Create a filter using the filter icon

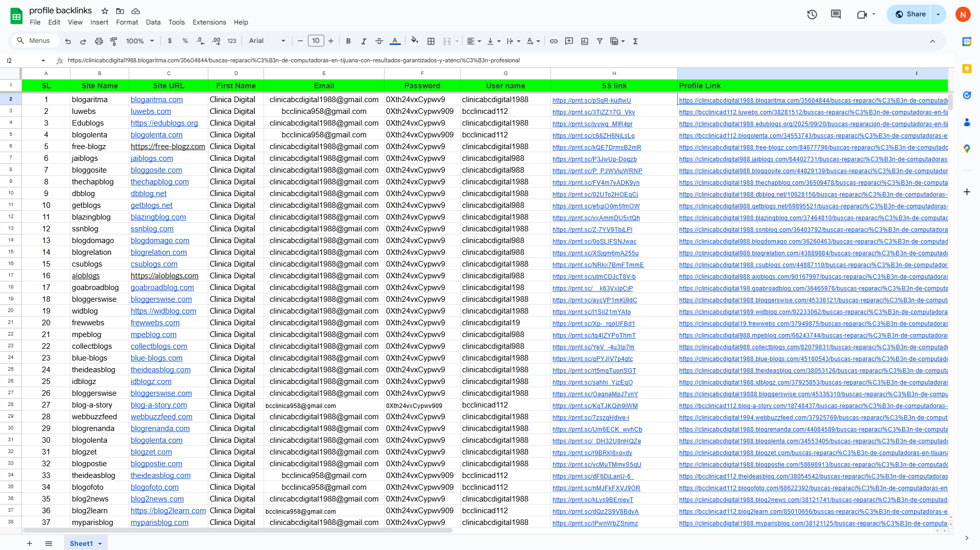tap(600, 41)
